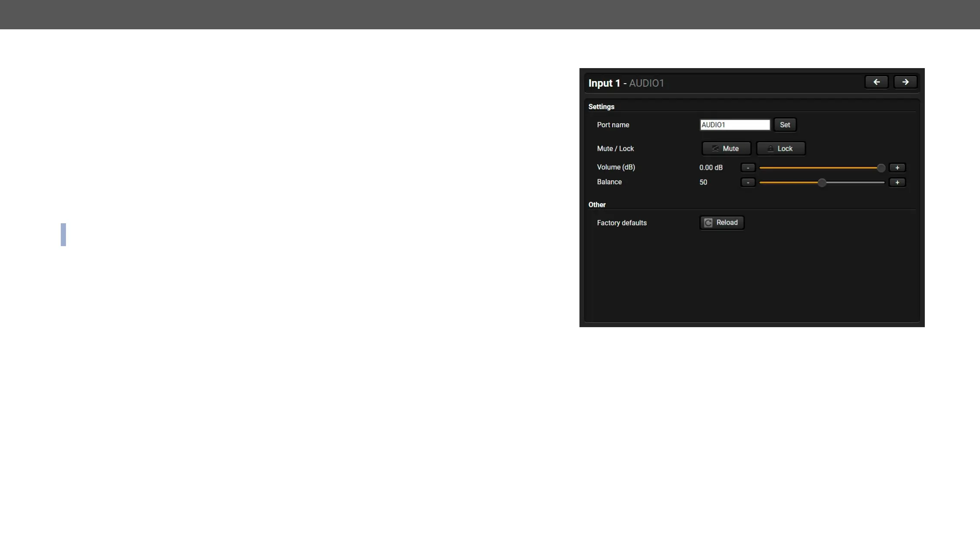Click the Volume slider handle
The image size is (980, 550).
[881, 168]
